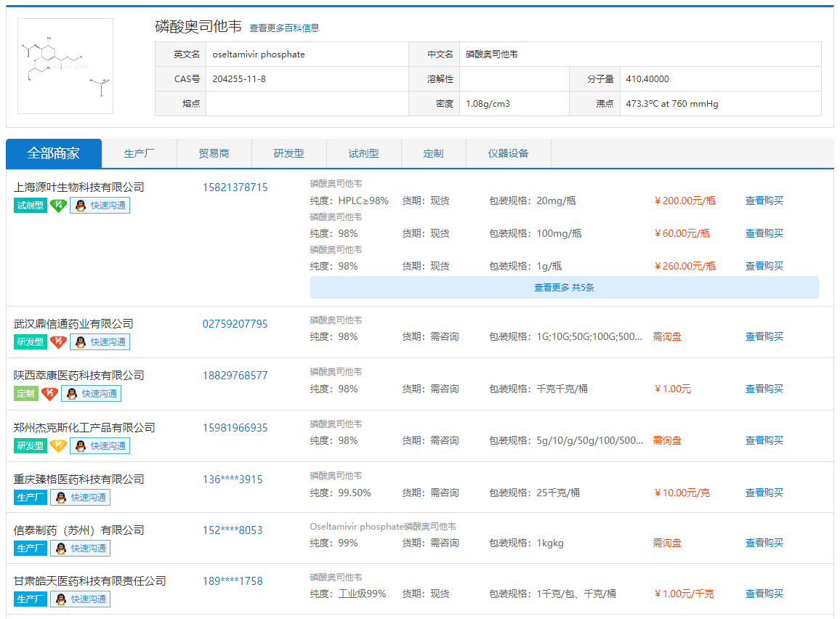Click 查看购买 for the 20mg/瓶 package
The width and height of the screenshot is (840, 619).
(764, 201)
